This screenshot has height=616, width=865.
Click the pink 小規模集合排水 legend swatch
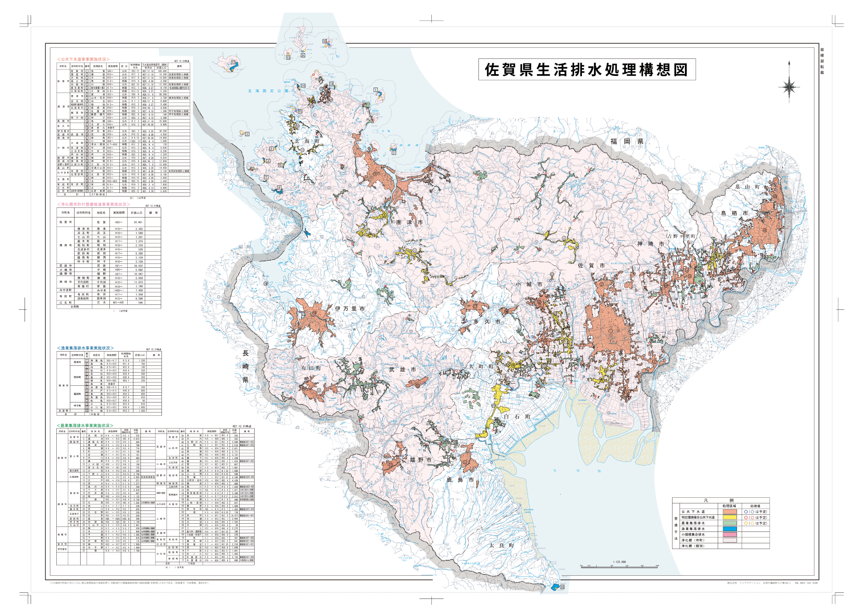tap(730, 534)
